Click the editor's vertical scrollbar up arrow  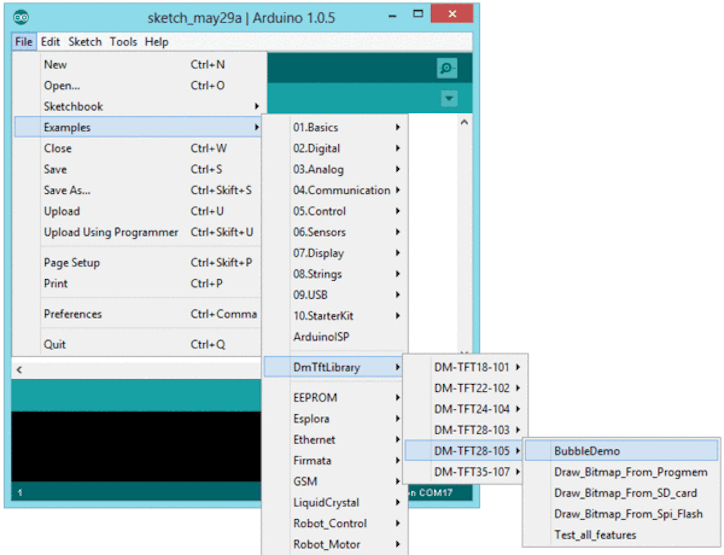tap(464, 121)
